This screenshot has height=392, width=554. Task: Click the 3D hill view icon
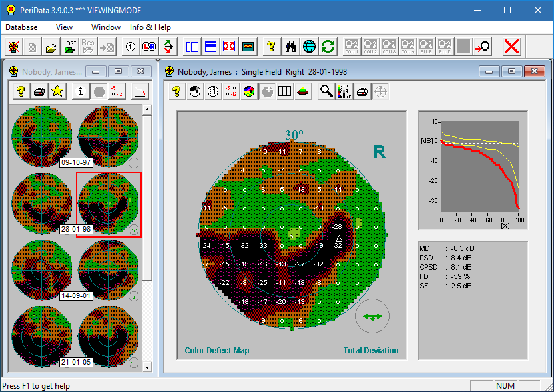click(x=303, y=91)
